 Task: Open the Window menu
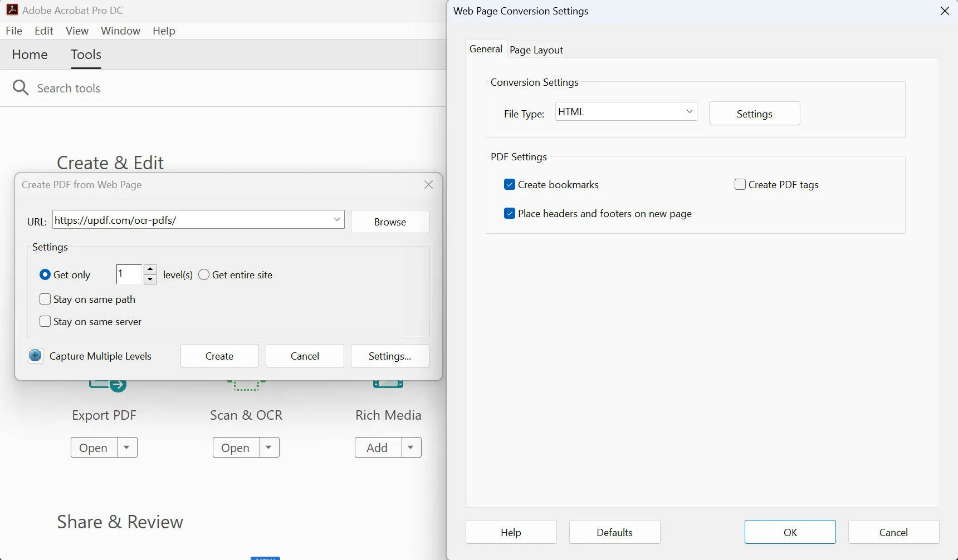pyautogui.click(x=120, y=31)
